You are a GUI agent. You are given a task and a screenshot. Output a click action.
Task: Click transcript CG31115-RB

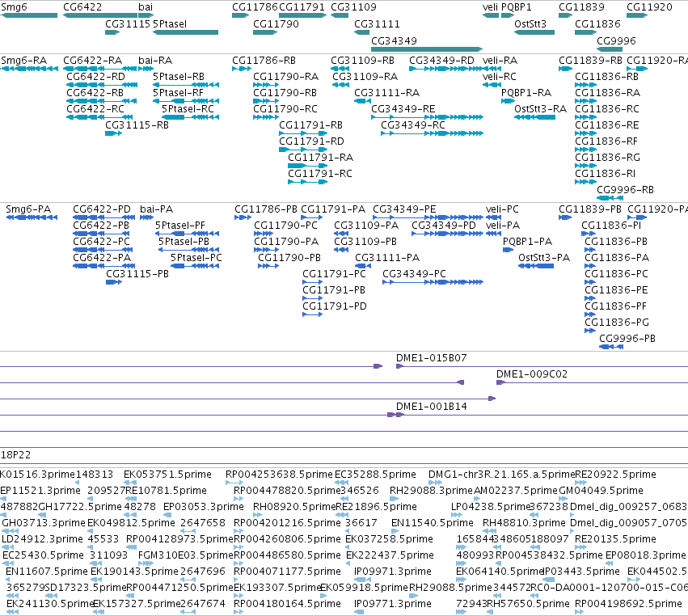point(137,125)
